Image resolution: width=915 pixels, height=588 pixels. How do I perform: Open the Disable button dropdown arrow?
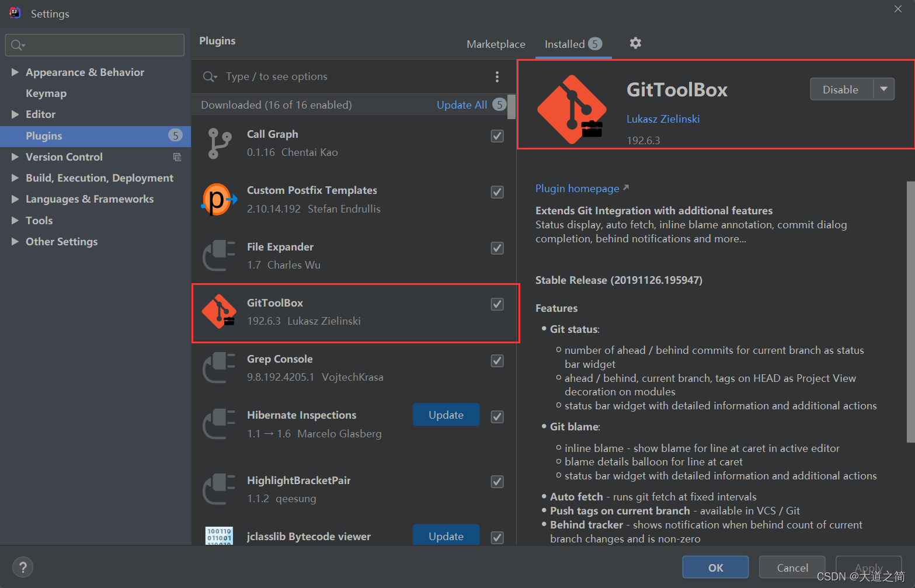pyautogui.click(x=884, y=89)
